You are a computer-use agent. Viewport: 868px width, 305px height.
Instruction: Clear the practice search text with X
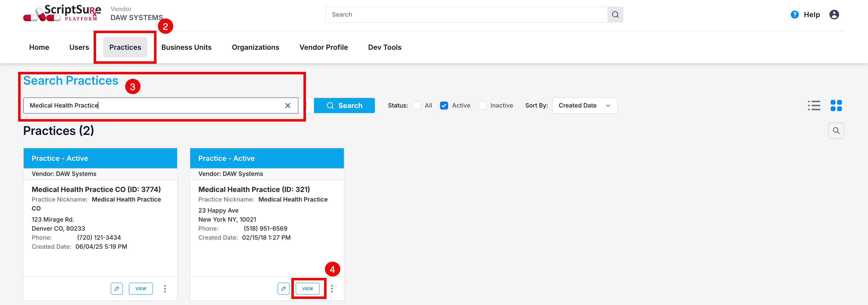coord(287,105)
